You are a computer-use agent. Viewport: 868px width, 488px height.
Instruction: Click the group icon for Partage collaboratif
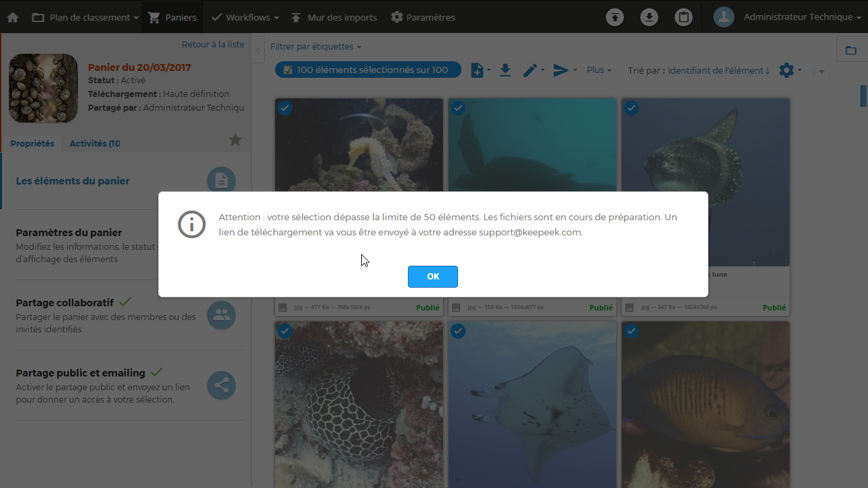tap(221, 315)
